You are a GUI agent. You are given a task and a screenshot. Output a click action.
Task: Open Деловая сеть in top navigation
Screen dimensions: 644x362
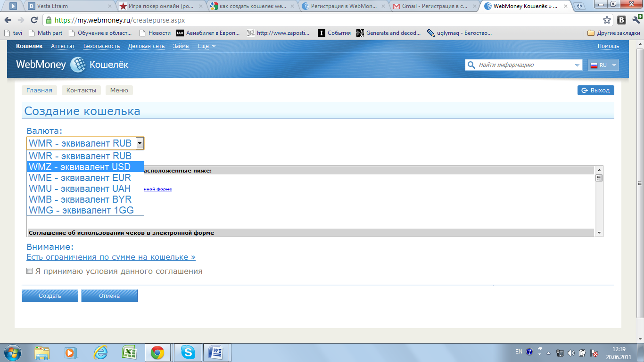tap(146, 46)
